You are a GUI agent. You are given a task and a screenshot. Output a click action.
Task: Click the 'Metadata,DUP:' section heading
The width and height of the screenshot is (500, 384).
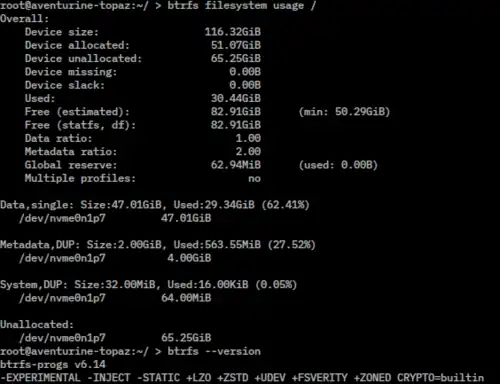coord(40,245)
